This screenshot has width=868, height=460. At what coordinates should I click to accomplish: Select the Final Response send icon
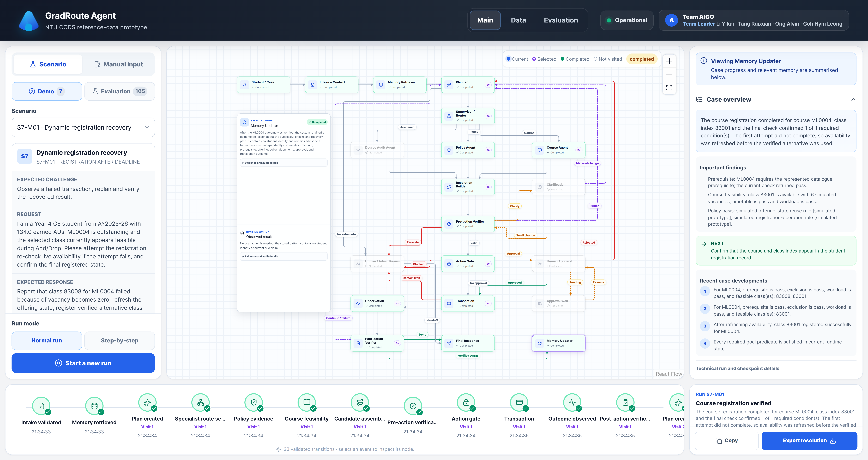[449, 343]
